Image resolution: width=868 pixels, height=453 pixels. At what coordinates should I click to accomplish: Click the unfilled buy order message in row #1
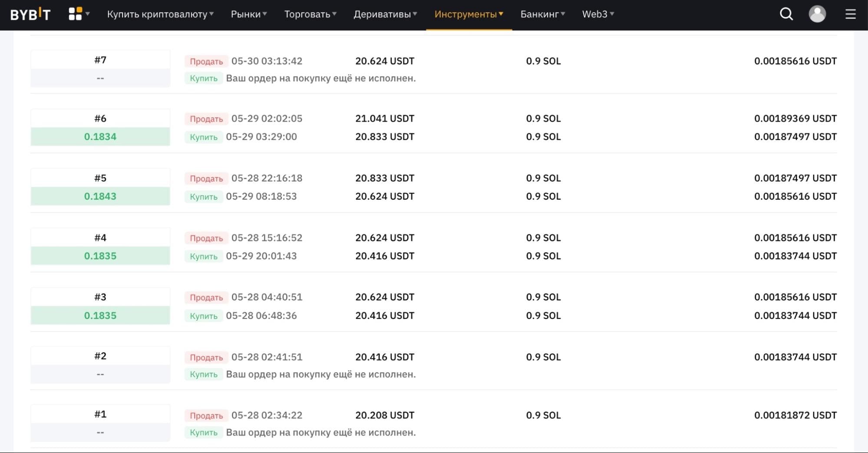coord(321,433)
